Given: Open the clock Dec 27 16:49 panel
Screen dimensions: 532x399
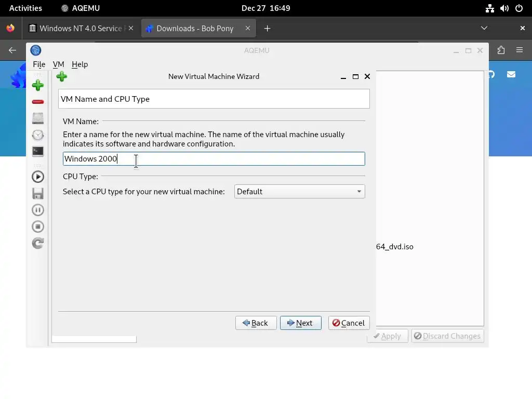Looking at the screenshot, I should pyautogui.click(x=265, y=8).
